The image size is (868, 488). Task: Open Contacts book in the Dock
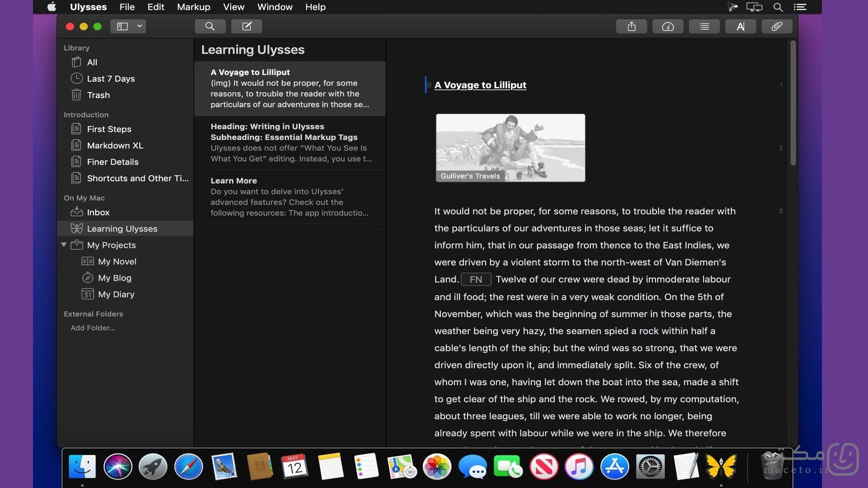click(259, 466)
